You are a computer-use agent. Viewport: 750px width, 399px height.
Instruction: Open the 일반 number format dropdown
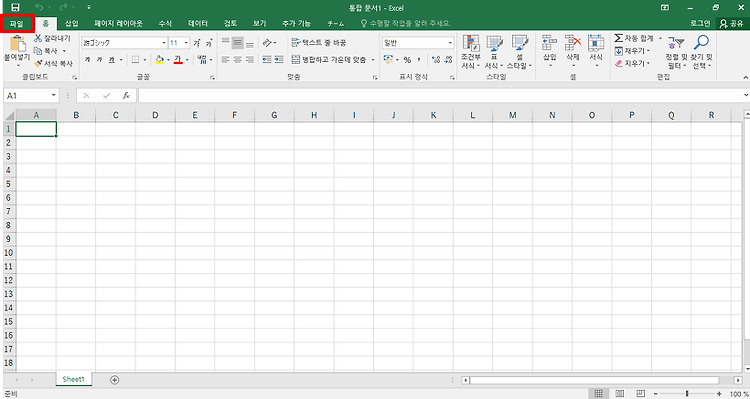click(x=450, y=43)
